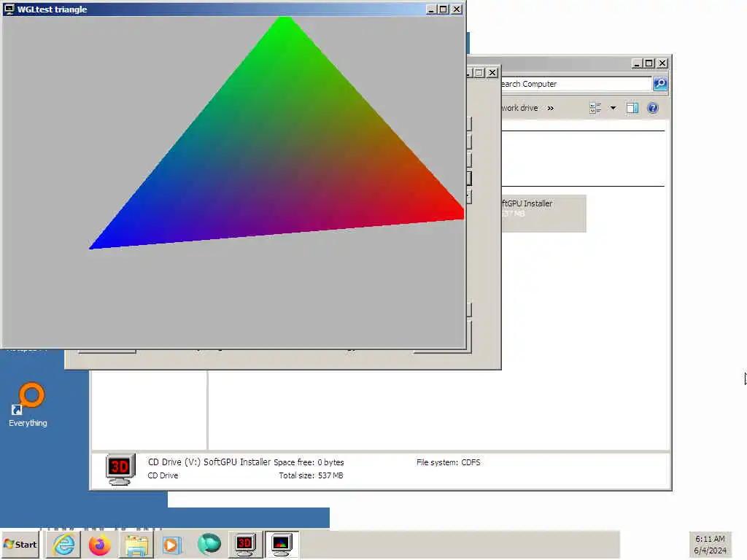Select the SoftGPU Installer drive item
This screenshot has width=747, height=560.
543,214
